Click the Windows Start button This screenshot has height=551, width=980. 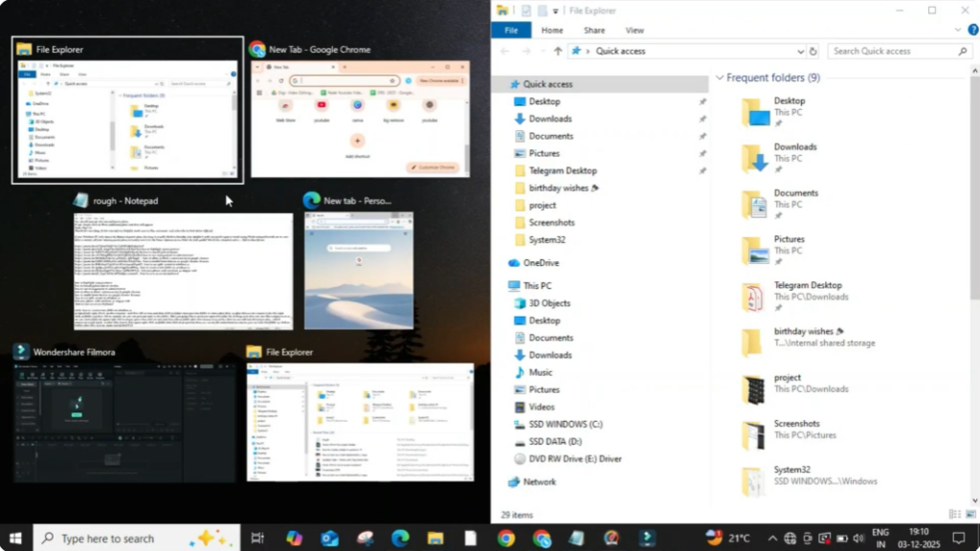(x=15, y=538)
